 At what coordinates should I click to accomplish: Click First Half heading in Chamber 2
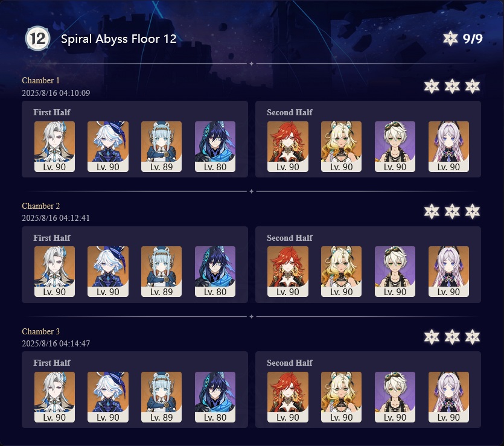point(52,238)
